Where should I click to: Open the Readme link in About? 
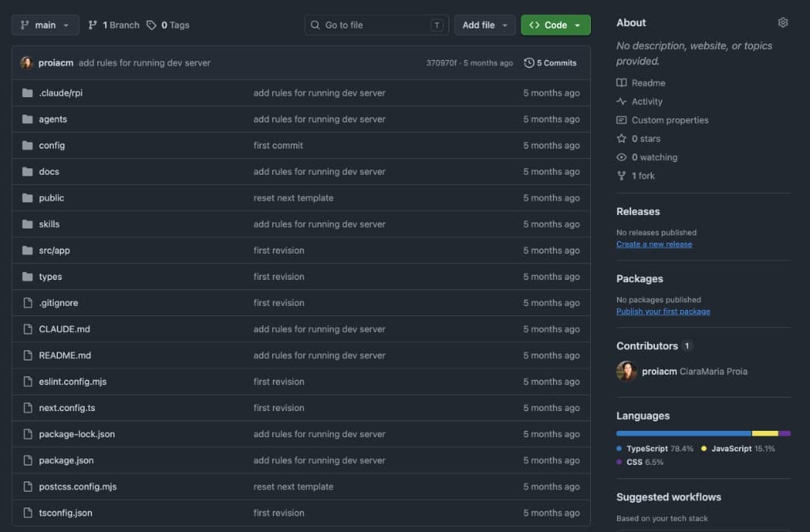click(x=649, y=83)
